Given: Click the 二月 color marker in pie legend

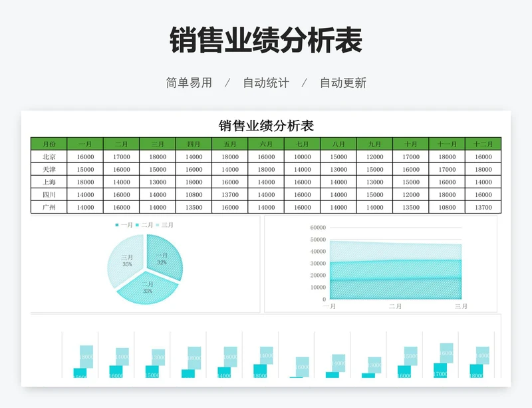Looking at the screenshot, I should pyautogui.click(x=138, y=225).
